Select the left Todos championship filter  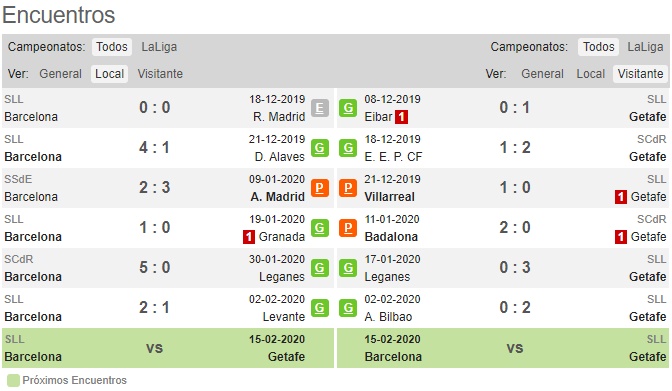coord(112,47)
